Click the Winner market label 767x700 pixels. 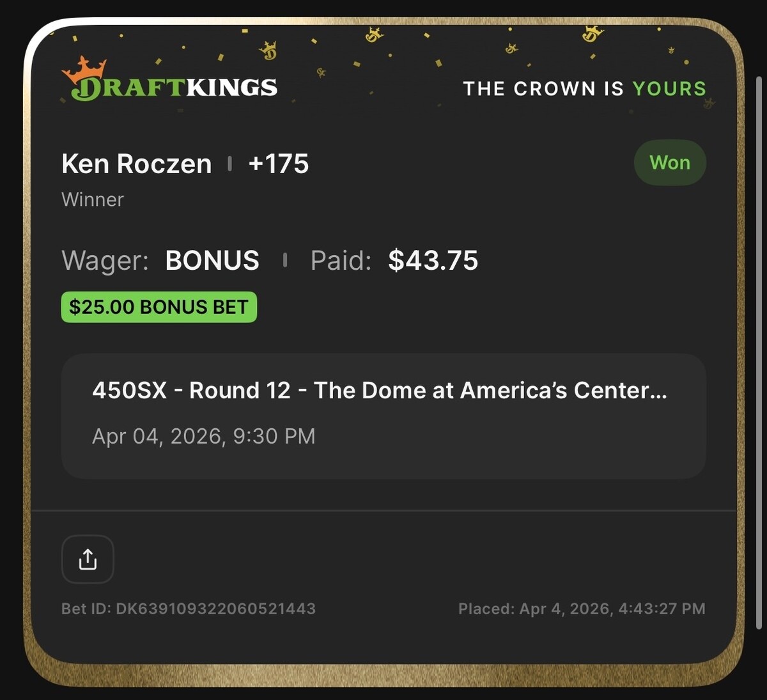point(93,199)
